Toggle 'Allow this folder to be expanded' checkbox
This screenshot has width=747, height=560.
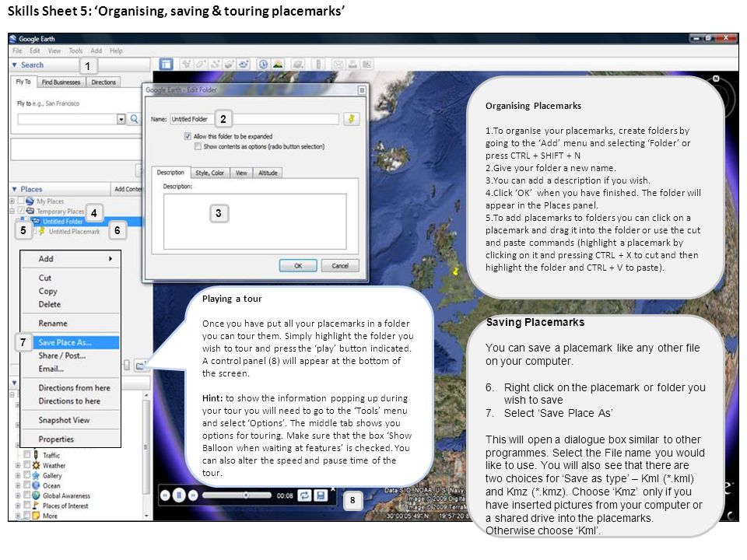[188, 136]
